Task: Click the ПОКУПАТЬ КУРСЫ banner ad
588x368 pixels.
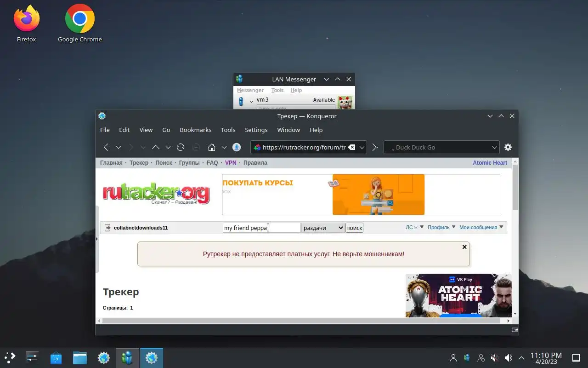Action: click(361, 195)
